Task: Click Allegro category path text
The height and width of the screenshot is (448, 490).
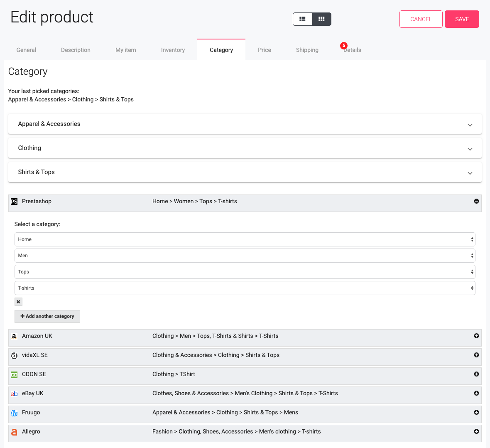Action: [x=237, y=431]
